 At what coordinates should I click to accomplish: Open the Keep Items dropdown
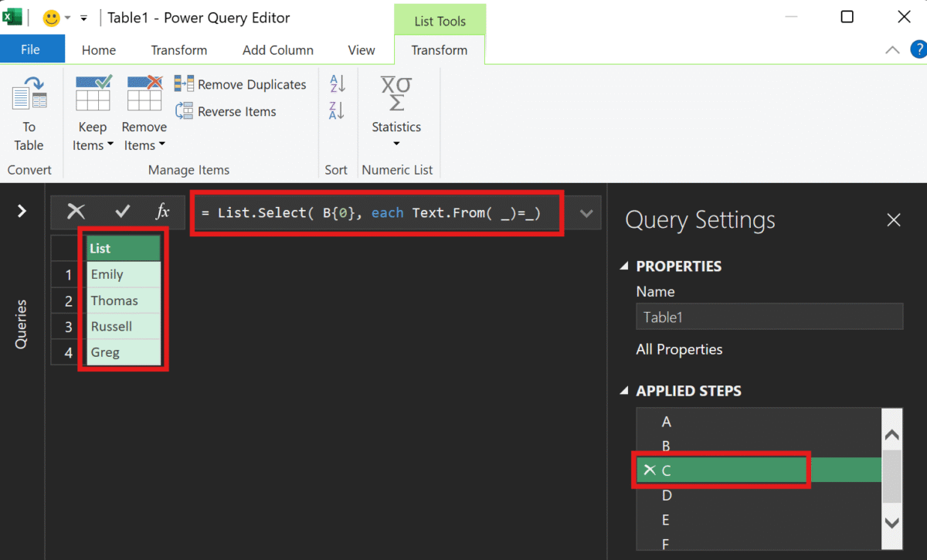(x=93, y=145)
